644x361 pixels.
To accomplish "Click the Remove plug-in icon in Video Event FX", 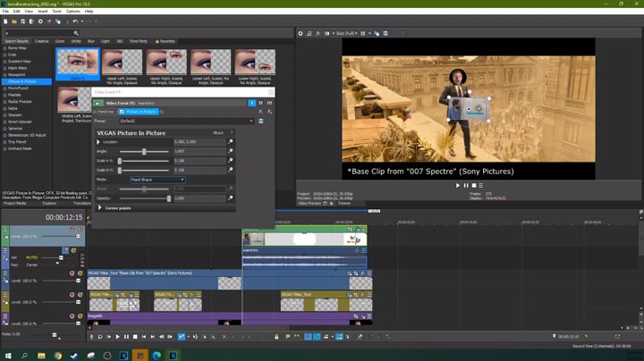I will point(270,112).
